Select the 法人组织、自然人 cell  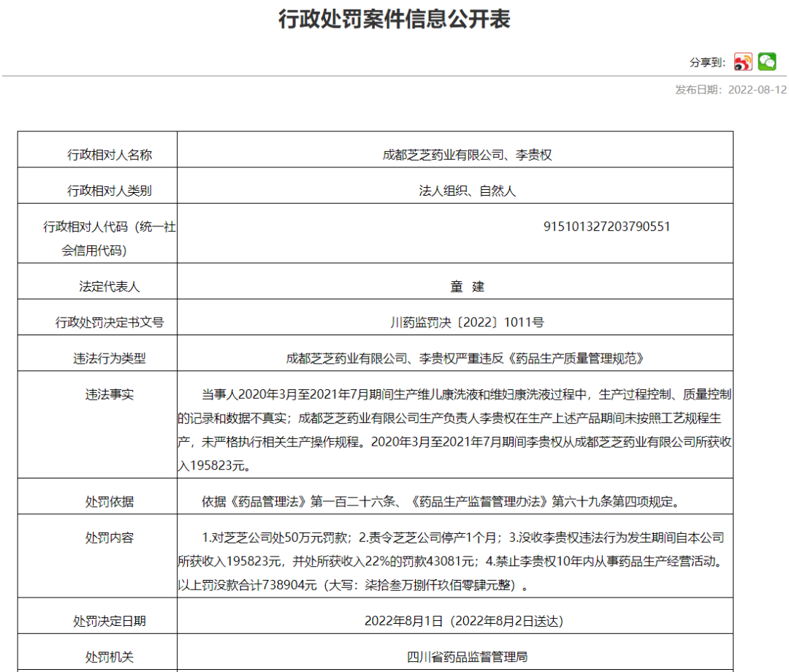coord(468,191)
